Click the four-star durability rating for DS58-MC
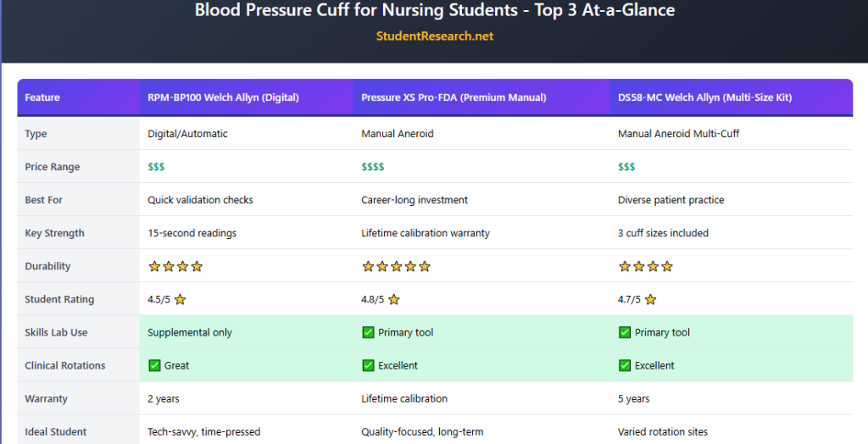Screen dimensions: 868x444 (646, 266)
